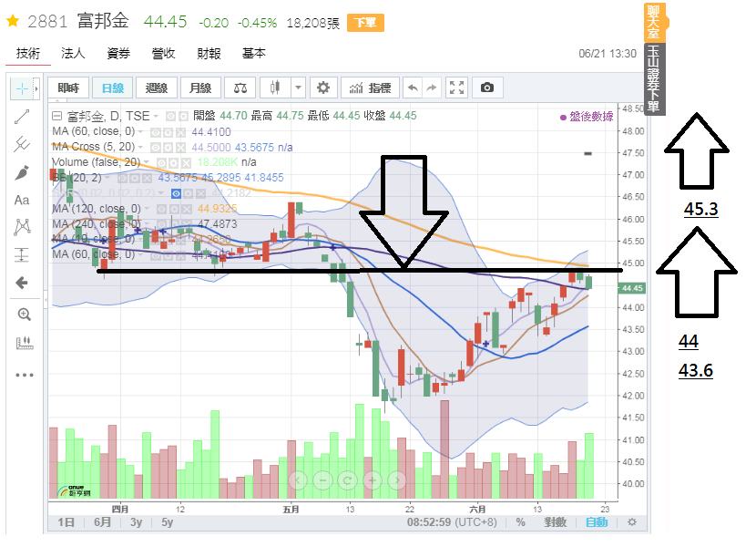Screen dimensions: 756x547
Task: Open the 指標 indicators button
Action: (370, 88)
